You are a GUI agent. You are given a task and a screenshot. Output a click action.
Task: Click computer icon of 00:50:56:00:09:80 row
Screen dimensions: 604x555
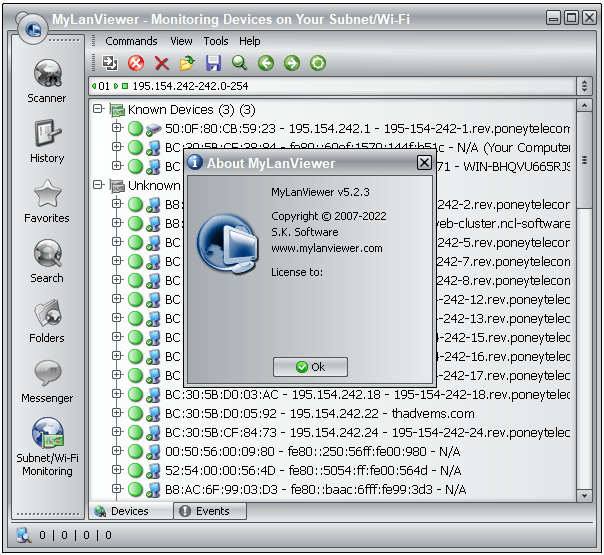[x=153, y=452]
